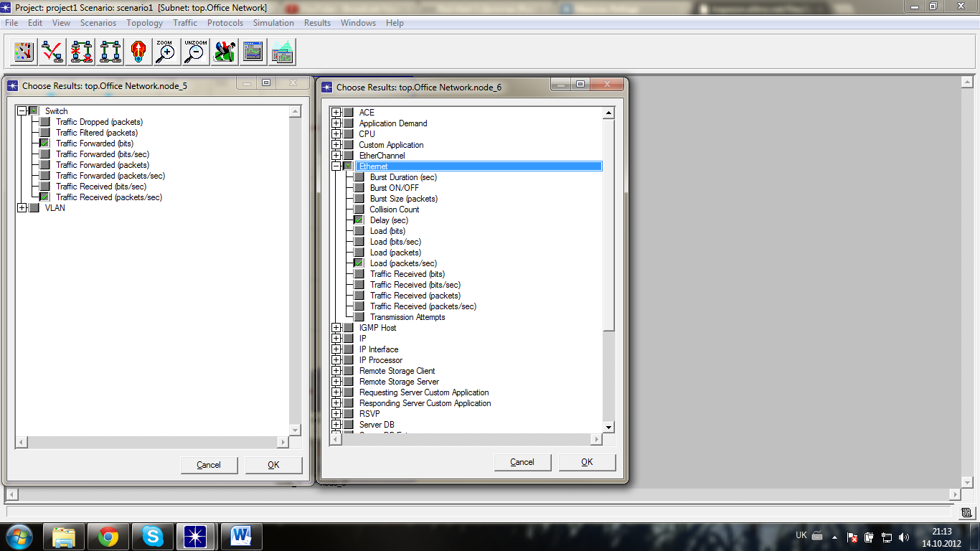Click the Fail Selected Objects icon
This screenshot has height=551, width=980.
(x=82, y=52)
